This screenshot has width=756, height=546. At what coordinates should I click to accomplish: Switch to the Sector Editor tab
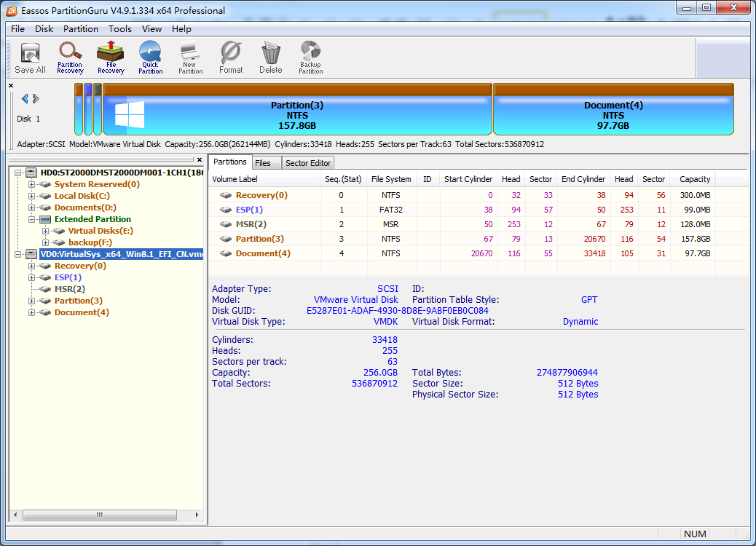click(308, 163)
